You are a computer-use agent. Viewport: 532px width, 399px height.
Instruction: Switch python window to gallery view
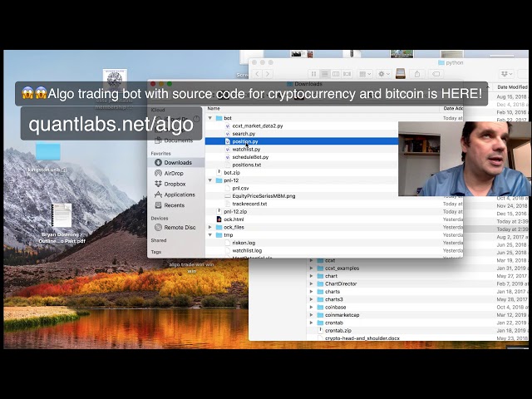pos(347,74)
